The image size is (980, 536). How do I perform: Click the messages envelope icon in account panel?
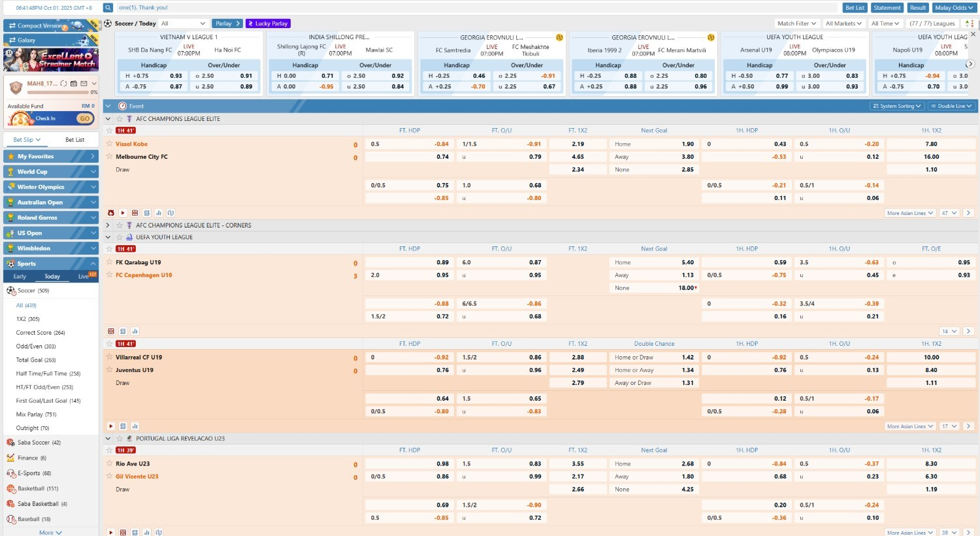coord(84,84)
